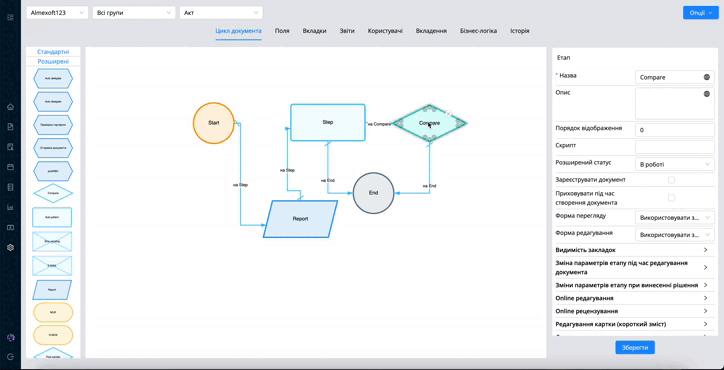
Task: Click the globe icon in the Назва field
Action: pyautogui.click(x=706, y=77)
